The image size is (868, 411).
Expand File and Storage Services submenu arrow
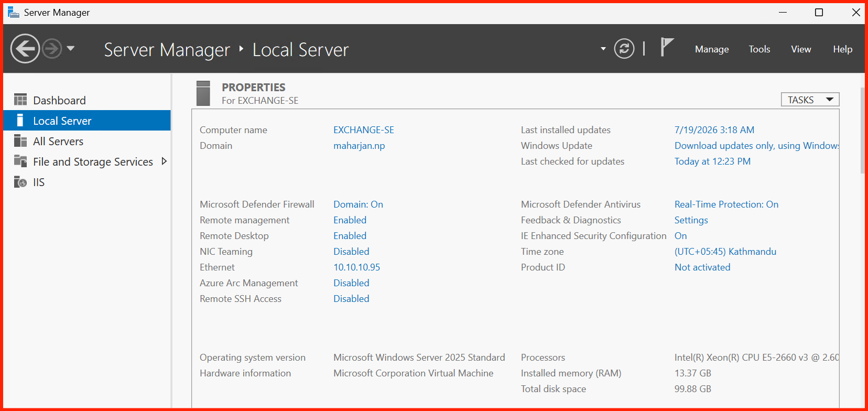(x=164, y=161)
